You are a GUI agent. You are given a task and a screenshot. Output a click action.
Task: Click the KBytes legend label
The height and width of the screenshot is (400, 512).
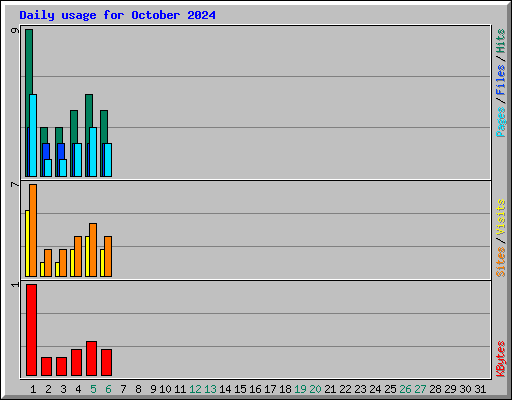pos(500,359)
